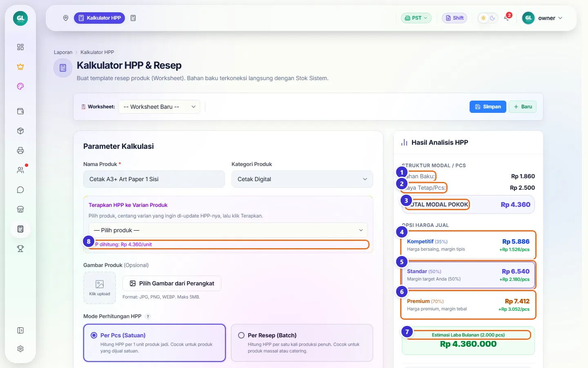Image resolution: width=588 pixels, height=368 pixels.
Task: Click the help question mark beside Mode Perhitungan HPP
Action: point(148,316)
